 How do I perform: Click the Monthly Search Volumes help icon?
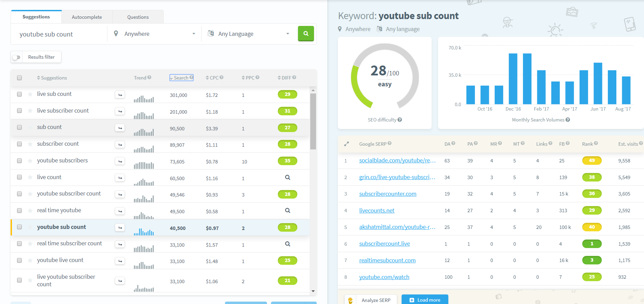(x=568, y=120)
